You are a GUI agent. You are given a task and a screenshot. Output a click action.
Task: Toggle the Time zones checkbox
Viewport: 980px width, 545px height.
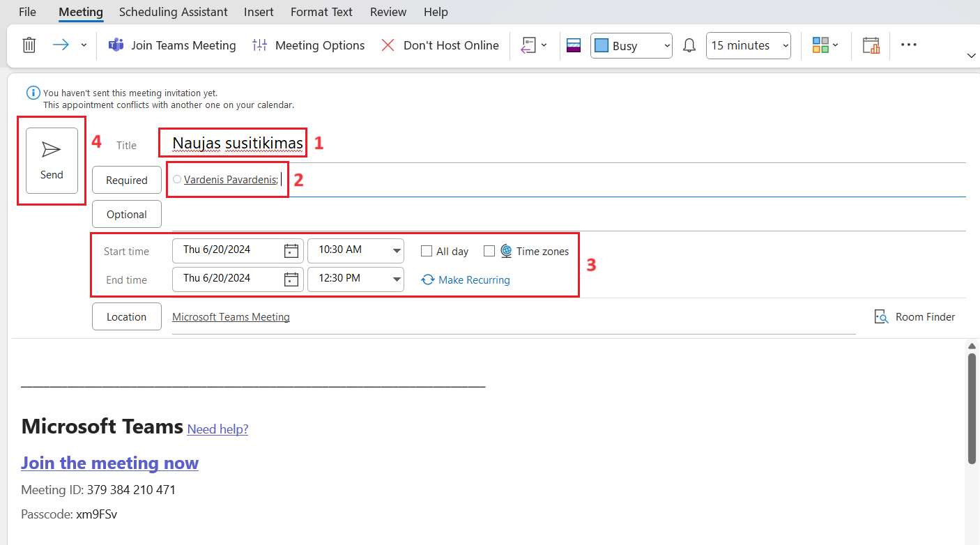point(489,251)
